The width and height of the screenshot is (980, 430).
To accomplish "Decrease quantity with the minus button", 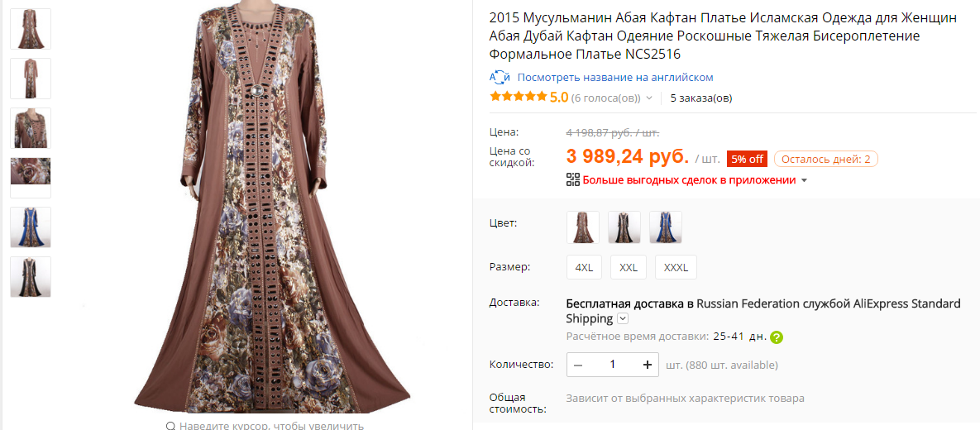I will [578, 365].
